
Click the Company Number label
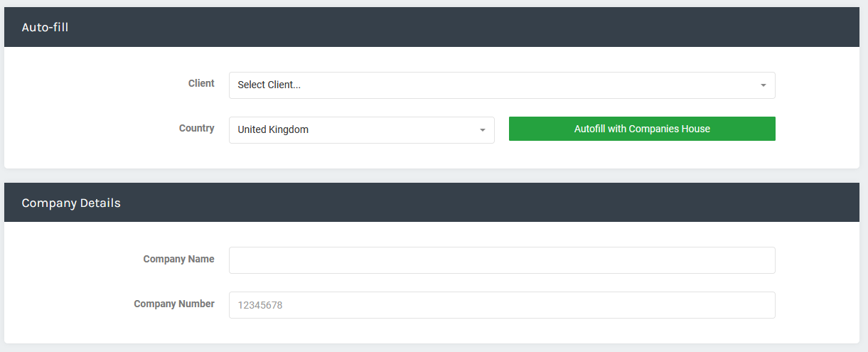point(174,304)
